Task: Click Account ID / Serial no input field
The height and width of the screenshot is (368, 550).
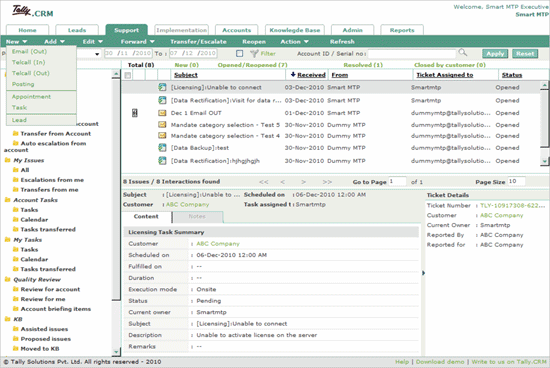Action: [412, 54]
